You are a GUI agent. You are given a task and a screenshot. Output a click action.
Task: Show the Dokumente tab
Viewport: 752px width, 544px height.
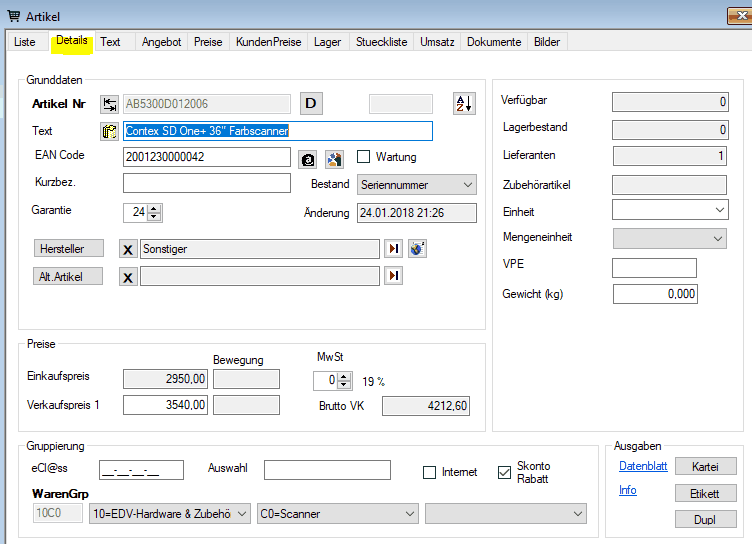click(494, 42)
